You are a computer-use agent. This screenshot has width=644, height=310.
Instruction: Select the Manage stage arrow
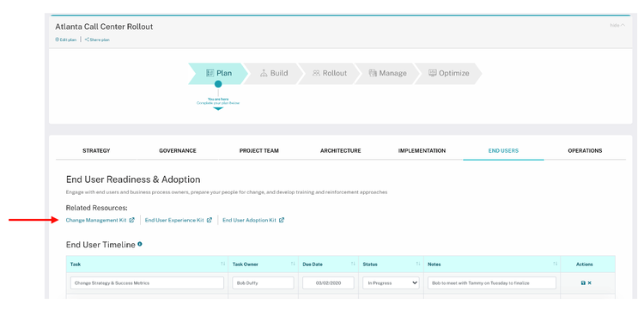pyautogui.click(x=387, y=74)
